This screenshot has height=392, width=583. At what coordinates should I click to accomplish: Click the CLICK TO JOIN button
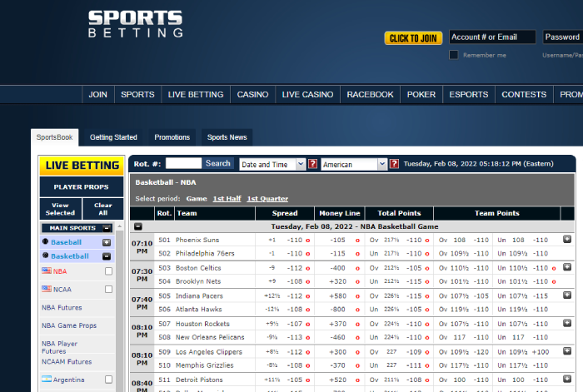pyautogui.click(x=413, y=38)
